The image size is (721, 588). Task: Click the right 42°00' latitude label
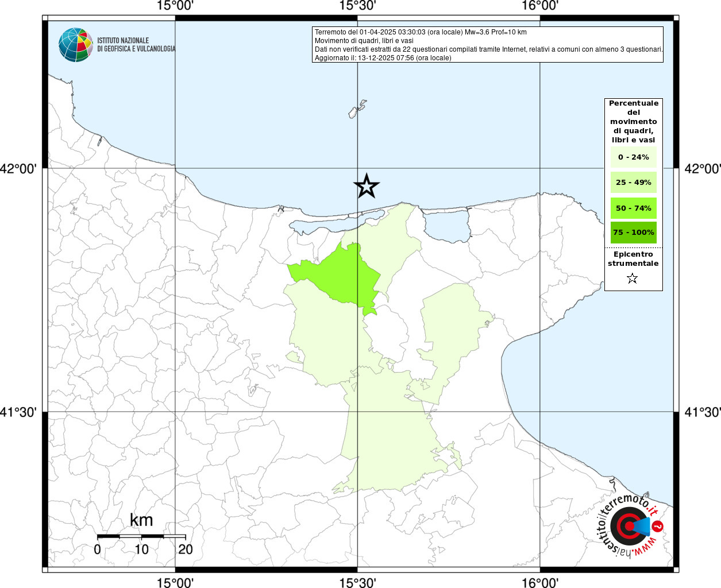[x=702, y=169]
